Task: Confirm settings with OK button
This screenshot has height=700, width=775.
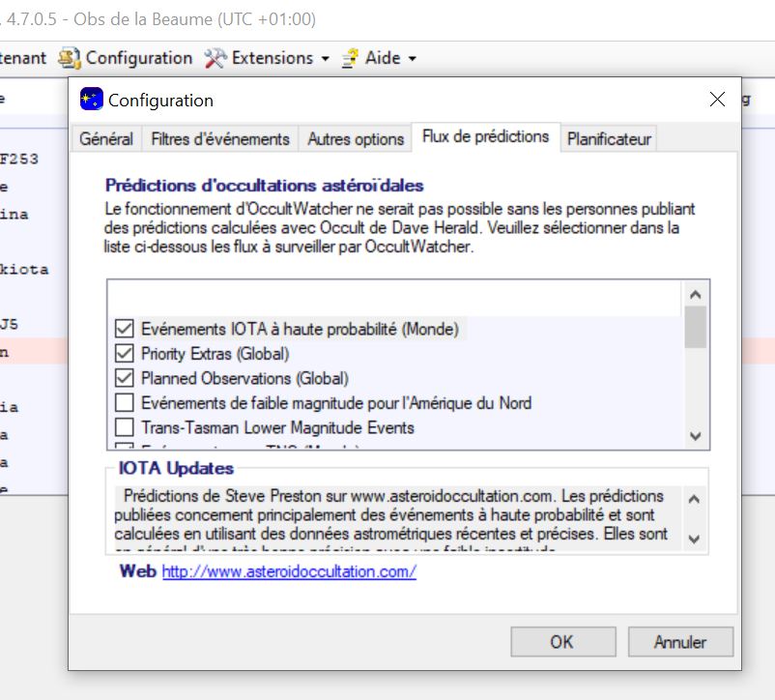Action: (563, 642)
